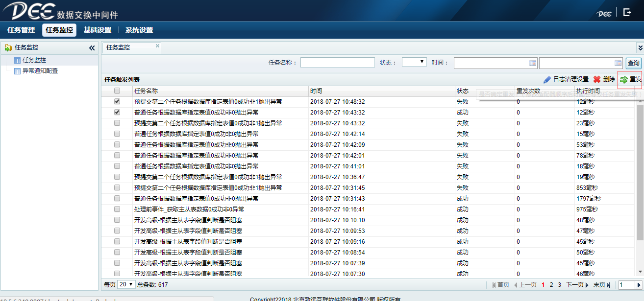Click 上一页 previous page link
Image resolution: width=644 pixels, height=301 pixels.
[525, 285]
